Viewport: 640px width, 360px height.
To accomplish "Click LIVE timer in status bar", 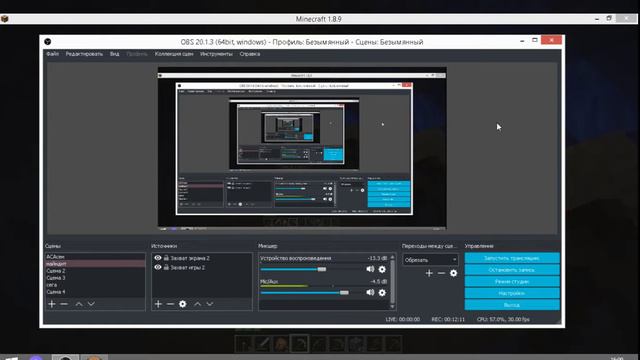I will click(x=402, y=319).
